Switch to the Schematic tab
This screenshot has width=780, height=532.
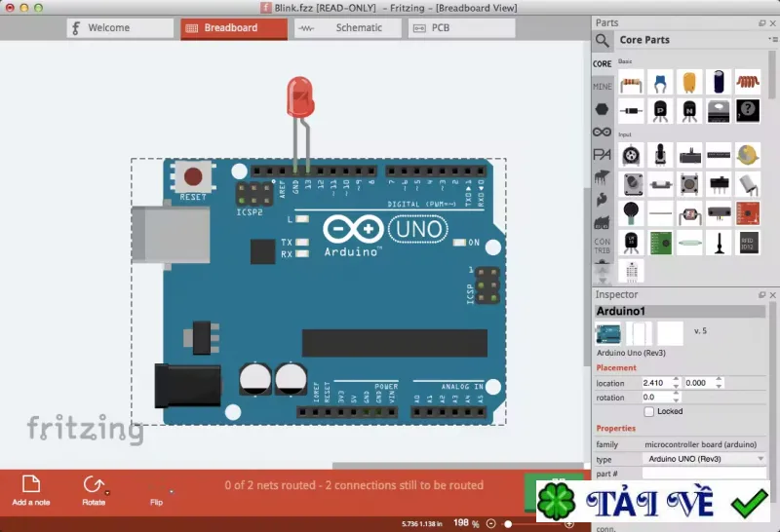click(x=348, y=28)
